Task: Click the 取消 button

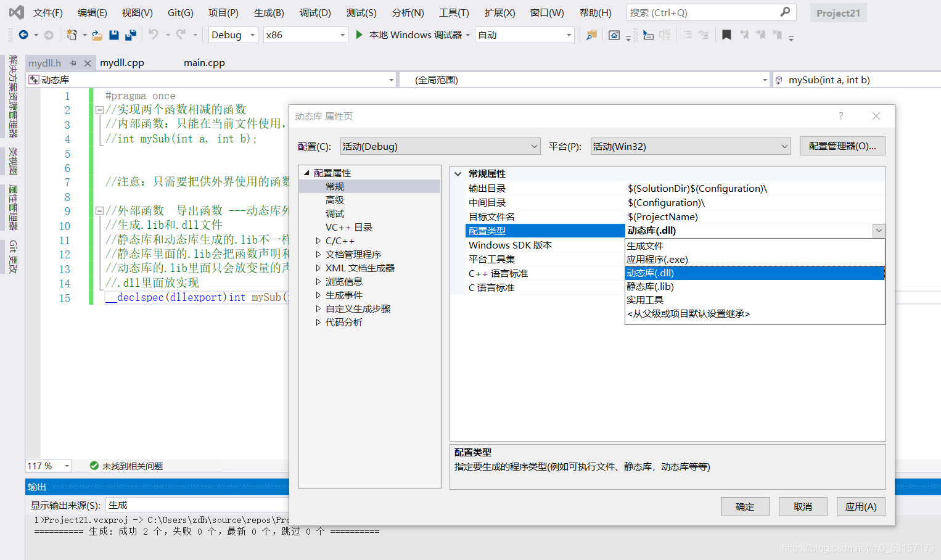Action: pos(803,506)
